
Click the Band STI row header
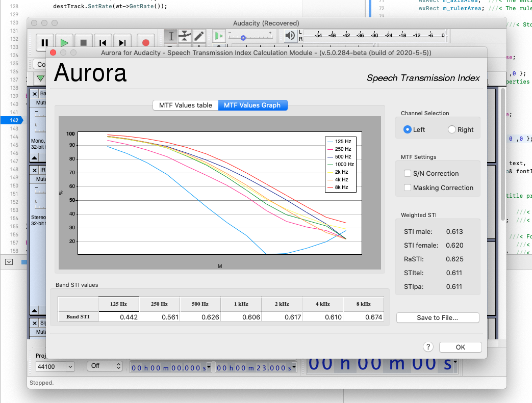78,316
